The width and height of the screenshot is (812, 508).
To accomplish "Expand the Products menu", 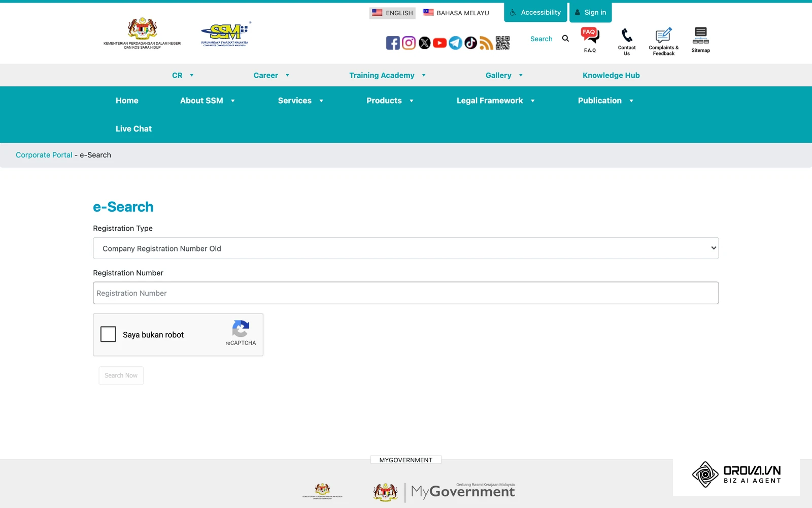I will (390, 101).
